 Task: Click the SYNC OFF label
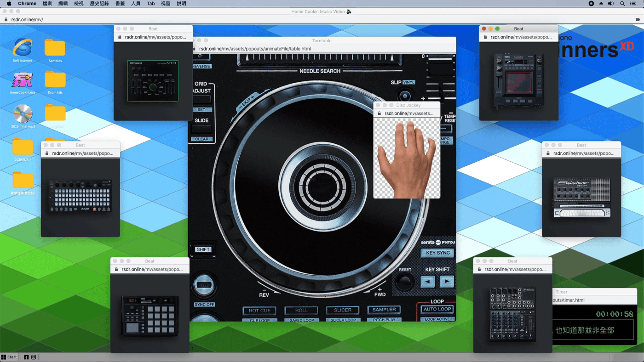click(x=205, y=305)
